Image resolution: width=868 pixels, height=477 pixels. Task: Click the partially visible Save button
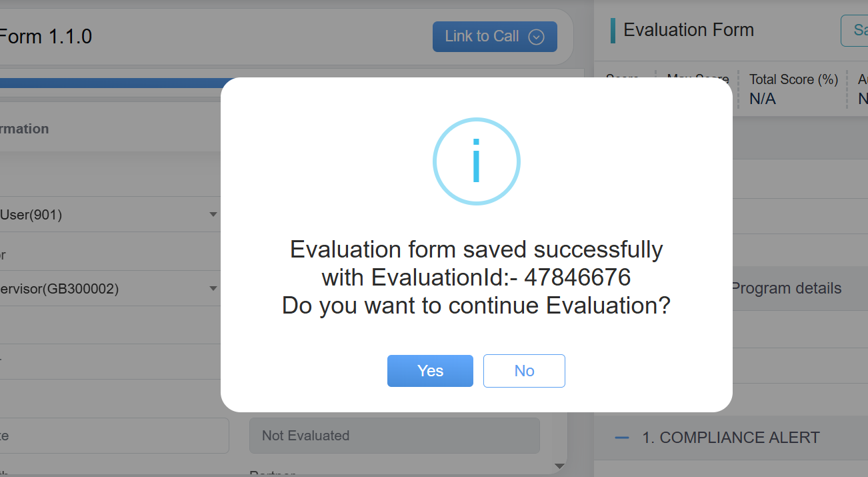(855, 31)
